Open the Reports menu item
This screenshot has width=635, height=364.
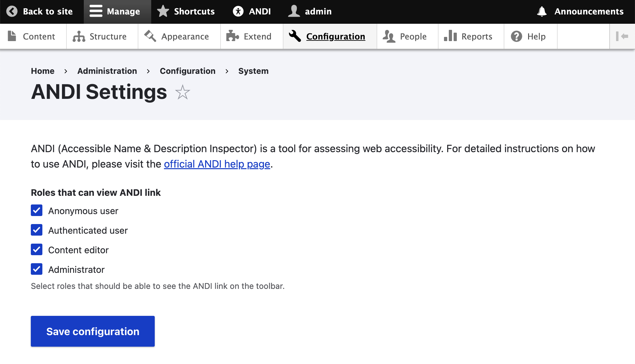(x=468, y=37)
